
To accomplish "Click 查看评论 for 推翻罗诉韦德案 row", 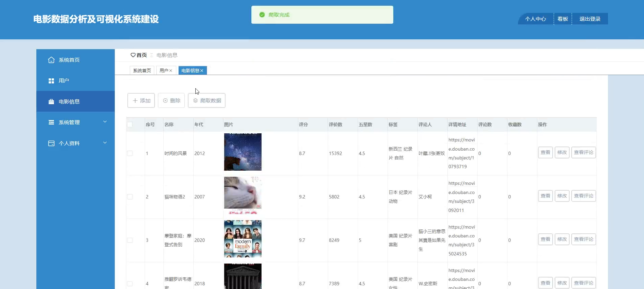I will [x=584, y=283].
